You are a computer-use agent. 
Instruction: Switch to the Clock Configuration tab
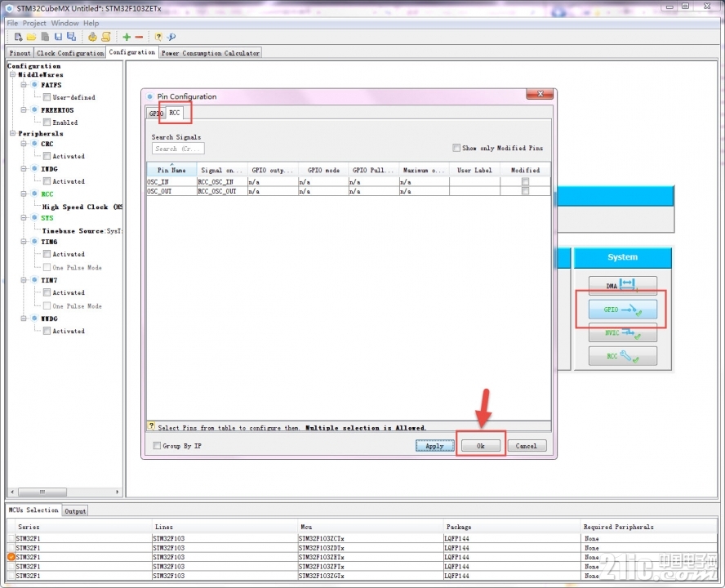[70, 53]
